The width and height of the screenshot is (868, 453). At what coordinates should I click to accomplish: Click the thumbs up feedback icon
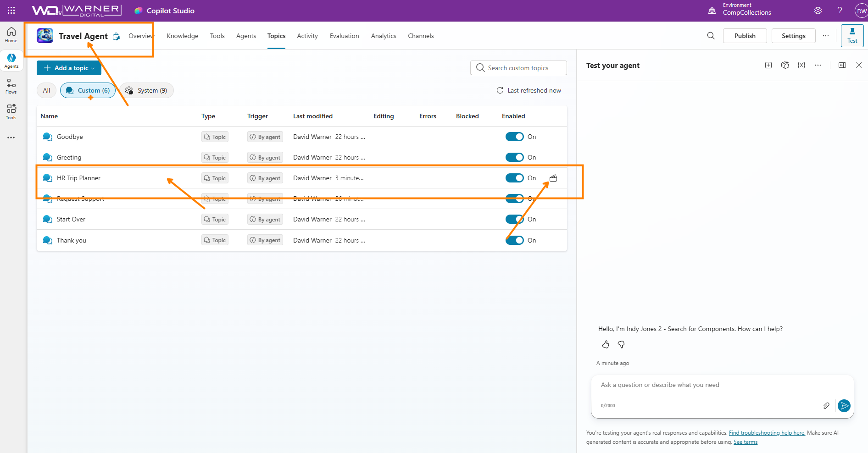pos(606,344)
